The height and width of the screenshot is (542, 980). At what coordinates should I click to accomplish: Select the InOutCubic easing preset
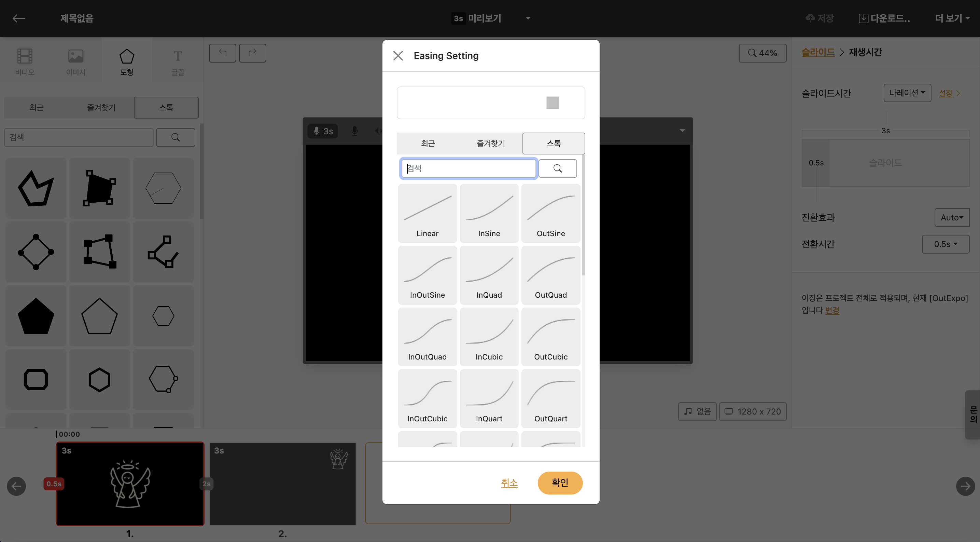427,398
